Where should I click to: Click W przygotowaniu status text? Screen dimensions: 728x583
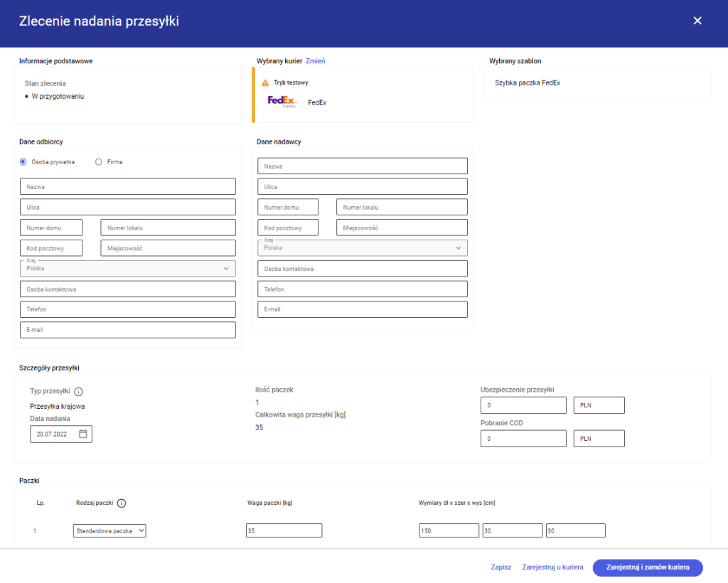(58, 96)
